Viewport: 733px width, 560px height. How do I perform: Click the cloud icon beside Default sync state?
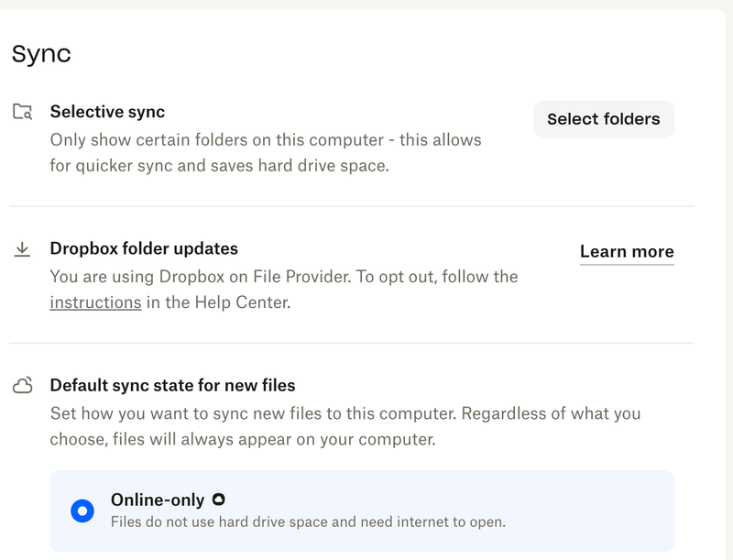coord(23,386)
